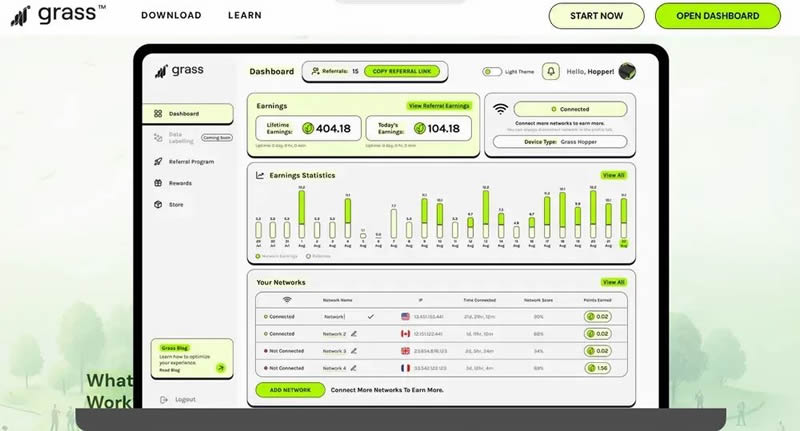Select Dashboard in the sidebar
This screenshot has width=800, height=431.
(188, 114)
